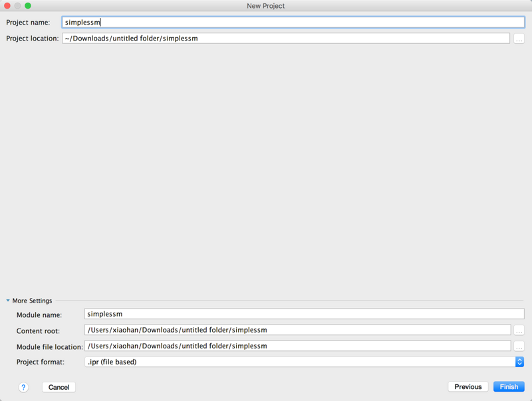Click the Project name label
This screenshot has height=401, width=532.
click(28, 23)
